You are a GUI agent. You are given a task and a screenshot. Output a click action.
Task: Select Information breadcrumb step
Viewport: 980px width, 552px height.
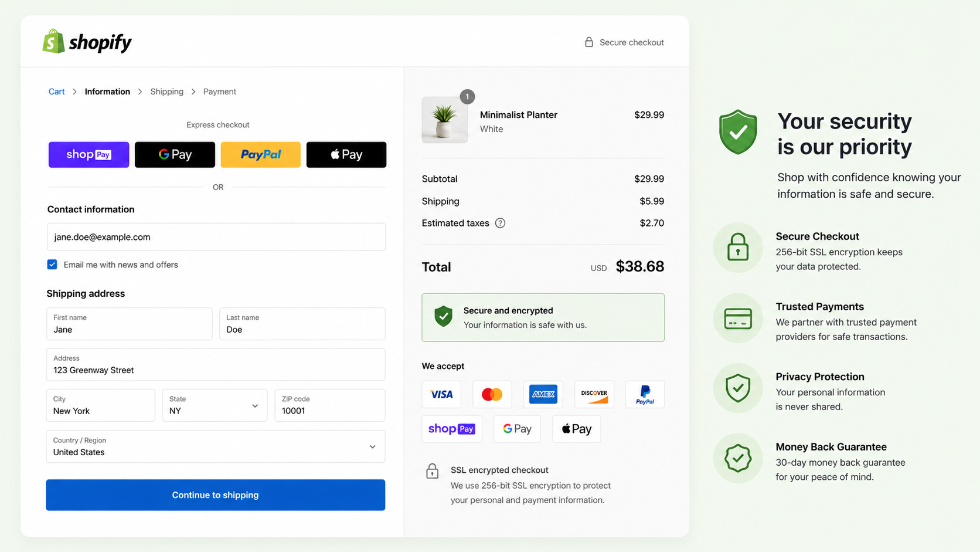(107, 92)
